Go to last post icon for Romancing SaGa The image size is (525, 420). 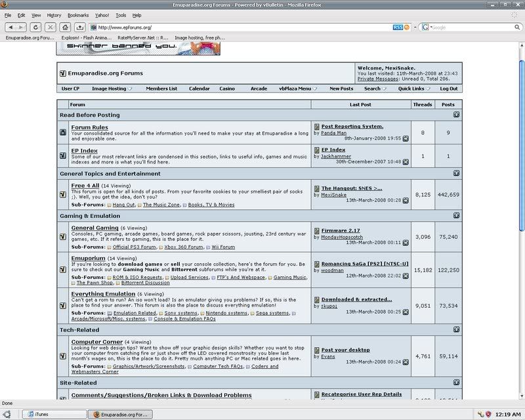(x=406, y=276)
